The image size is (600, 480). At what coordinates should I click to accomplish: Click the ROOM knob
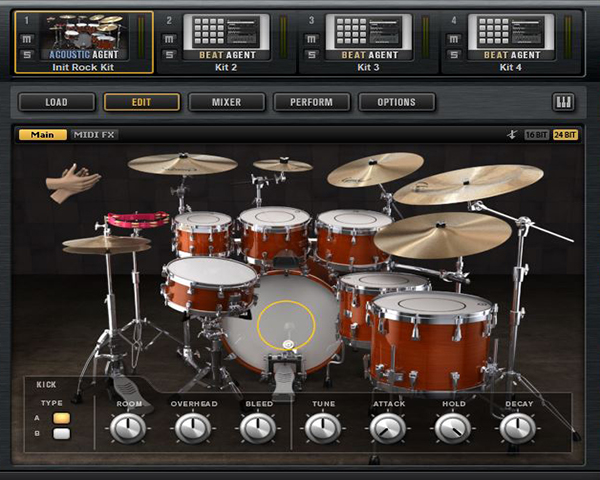pos(128,428)
